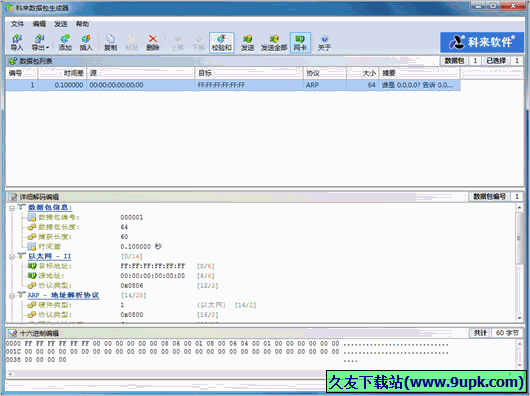Click the hex row at offset 001C
This screenshot has width=530, height=396.
pyautogui.click(x=227, y=352)
